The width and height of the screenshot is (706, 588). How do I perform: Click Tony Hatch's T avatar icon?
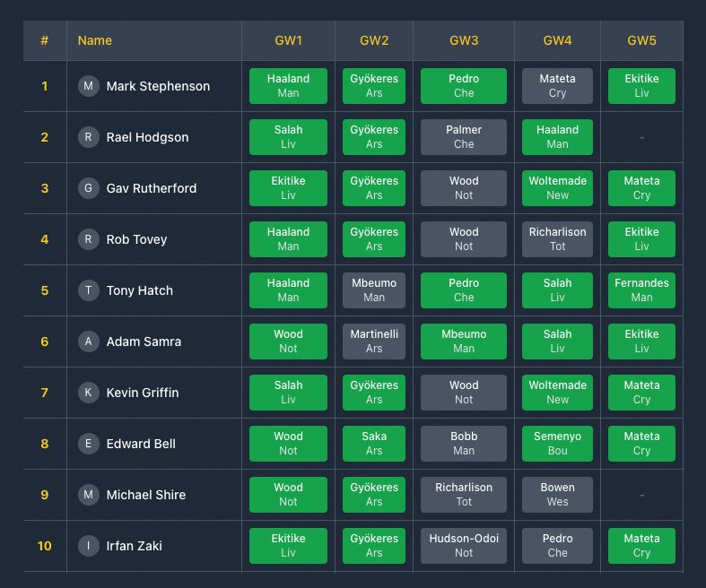[88, 290]
